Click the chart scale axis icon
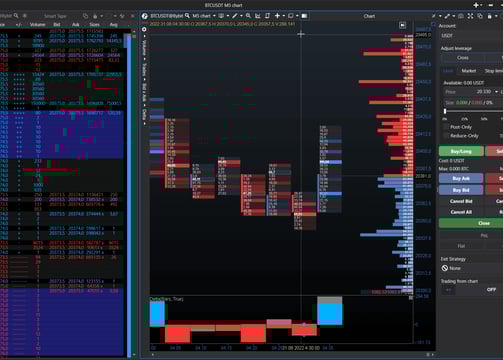This screenshot has width=503, height=360. coord(258,16)
